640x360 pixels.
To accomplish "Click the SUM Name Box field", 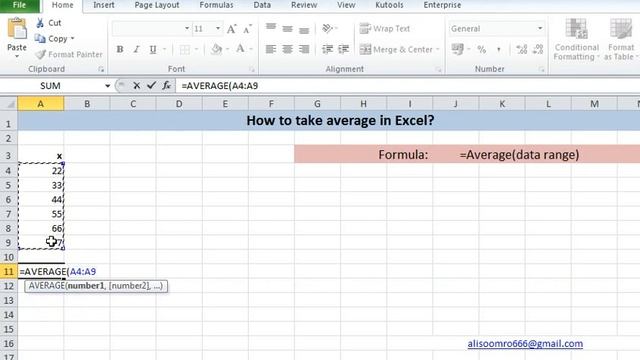I will (x=50, y=86).
